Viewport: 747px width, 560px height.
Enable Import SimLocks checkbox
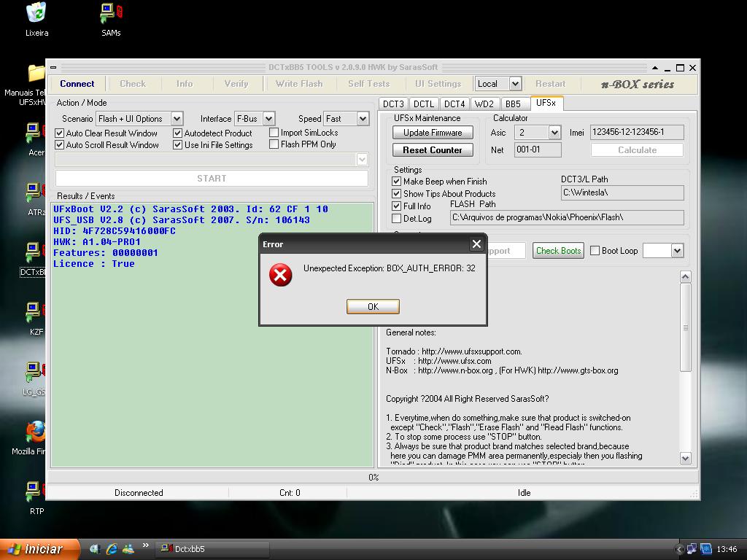(x=274, y=133)
